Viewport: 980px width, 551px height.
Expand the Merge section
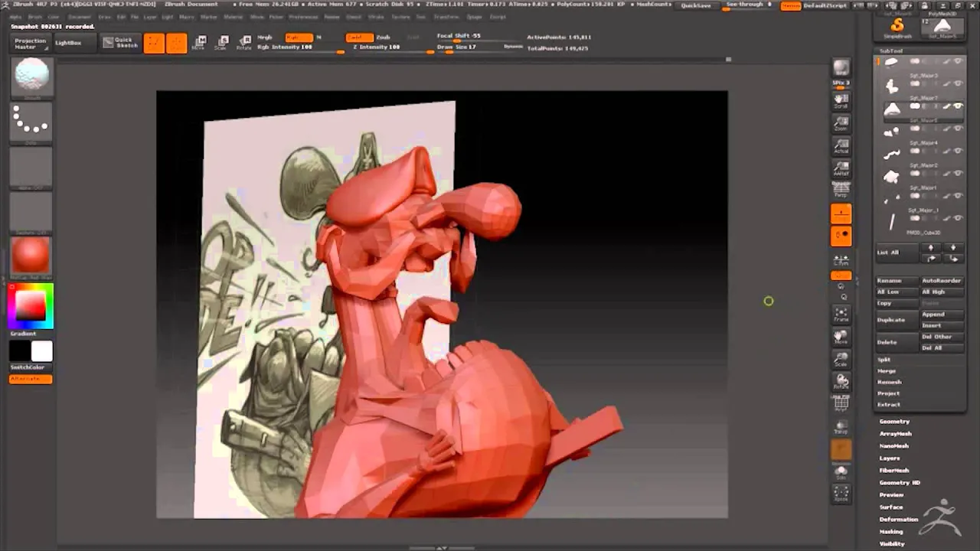(887, 371)
